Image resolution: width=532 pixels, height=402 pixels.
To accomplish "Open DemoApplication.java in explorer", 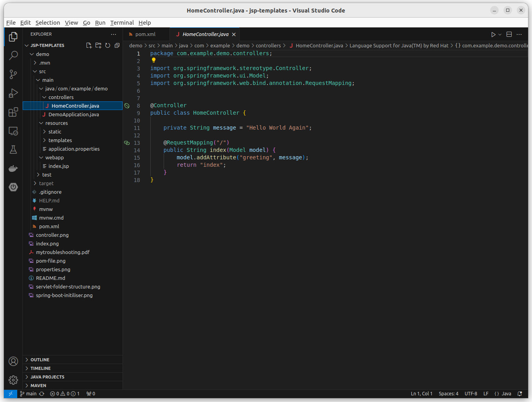I will point(74,114).
